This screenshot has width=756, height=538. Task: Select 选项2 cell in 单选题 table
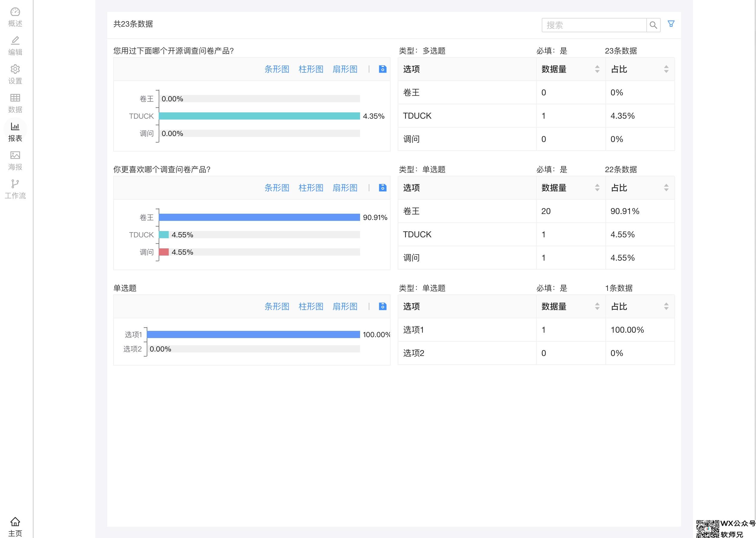(x=467, y=353)
